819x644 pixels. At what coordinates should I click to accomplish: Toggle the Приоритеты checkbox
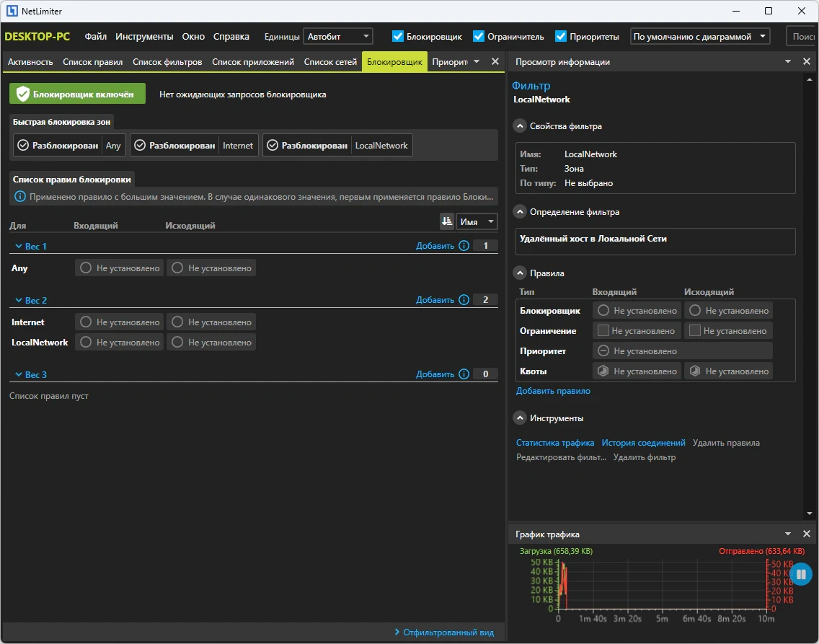561,36
